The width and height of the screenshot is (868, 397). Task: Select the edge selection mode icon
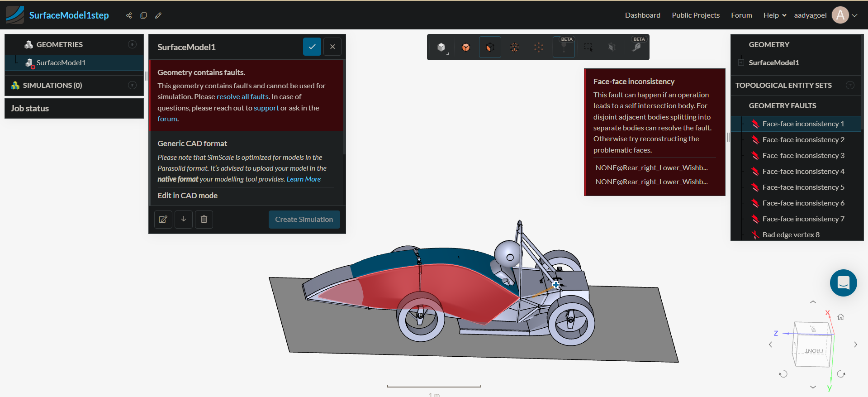tap(514, 47)
